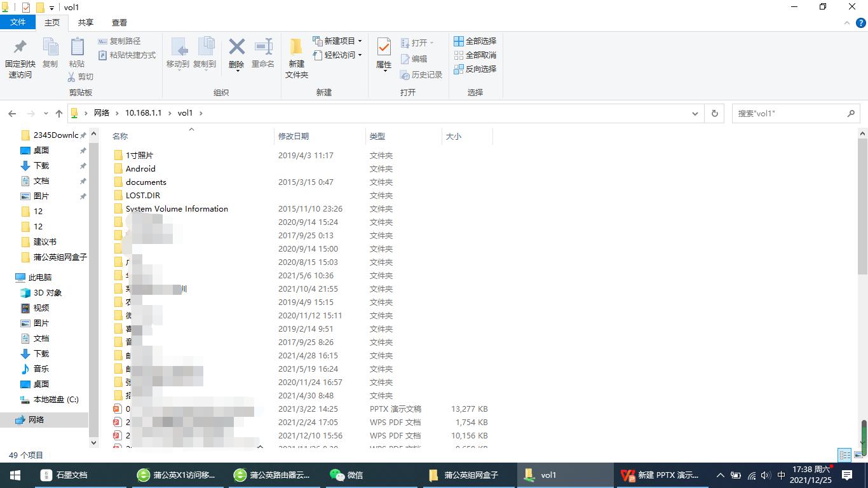Open the 新建项目 dropdown

click(337, 41)
